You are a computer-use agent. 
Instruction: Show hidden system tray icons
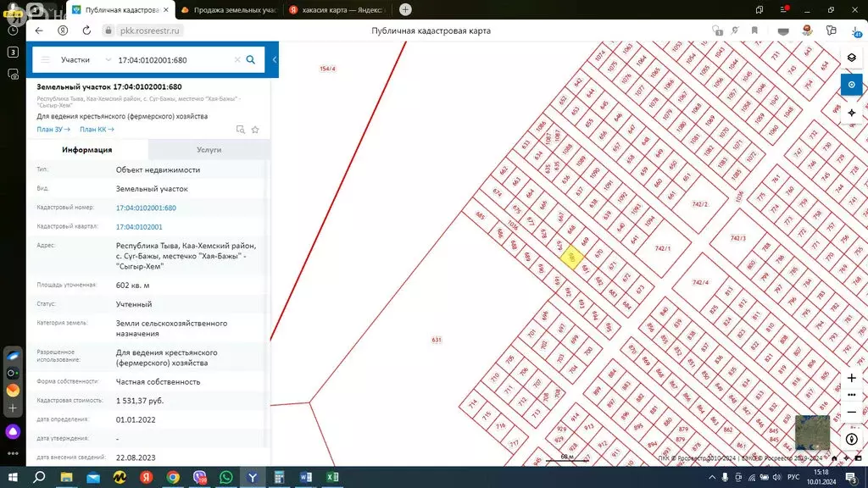coord(712,477)
